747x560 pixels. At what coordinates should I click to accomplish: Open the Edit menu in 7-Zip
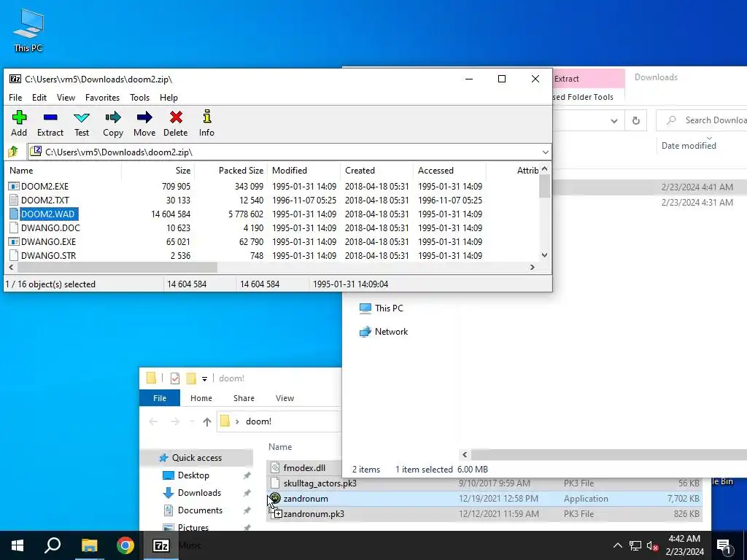pyautogui.click(x=39, y=98)
